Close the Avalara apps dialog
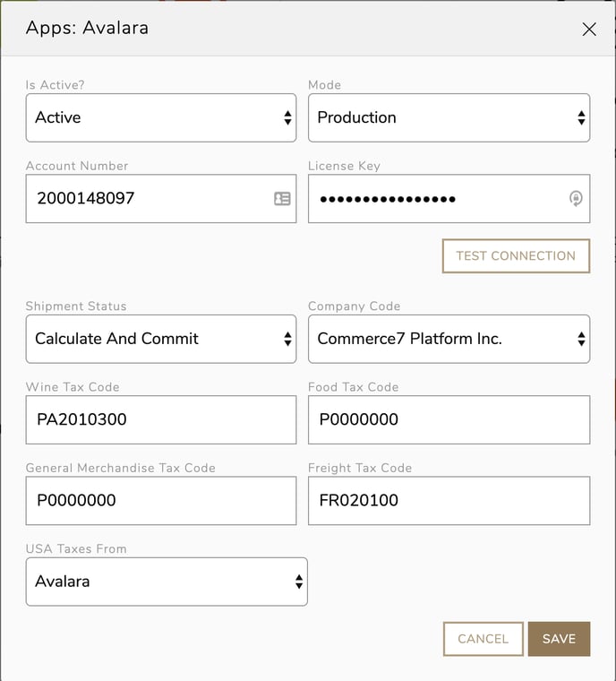 (x=589, y=30)
